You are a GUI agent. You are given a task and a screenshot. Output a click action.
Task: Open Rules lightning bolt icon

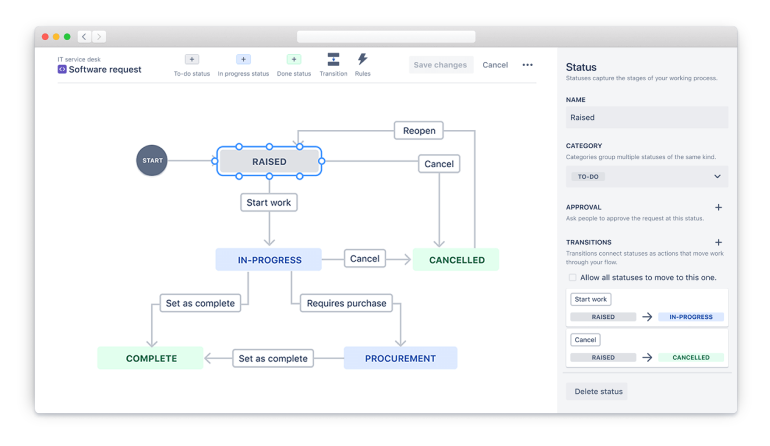(x=362, y=60)
